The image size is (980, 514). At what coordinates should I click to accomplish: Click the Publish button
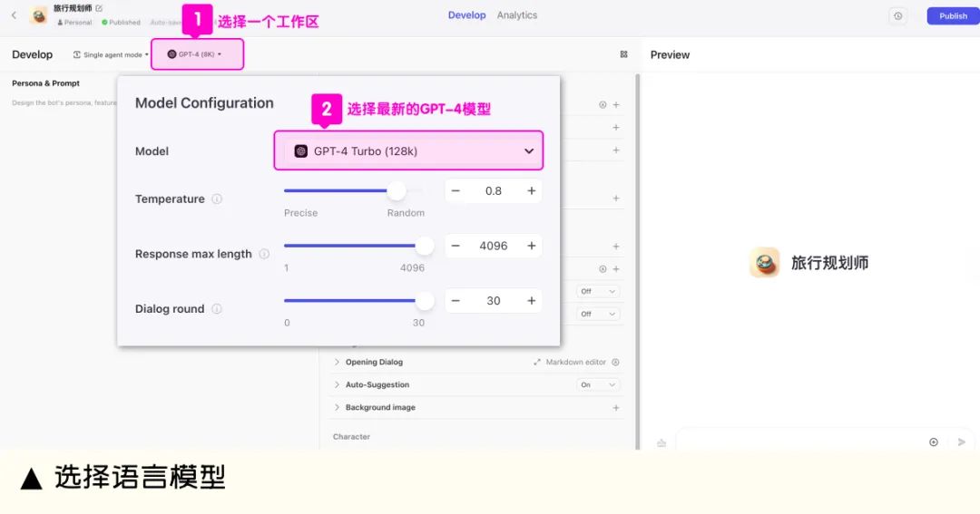(953, 16)
